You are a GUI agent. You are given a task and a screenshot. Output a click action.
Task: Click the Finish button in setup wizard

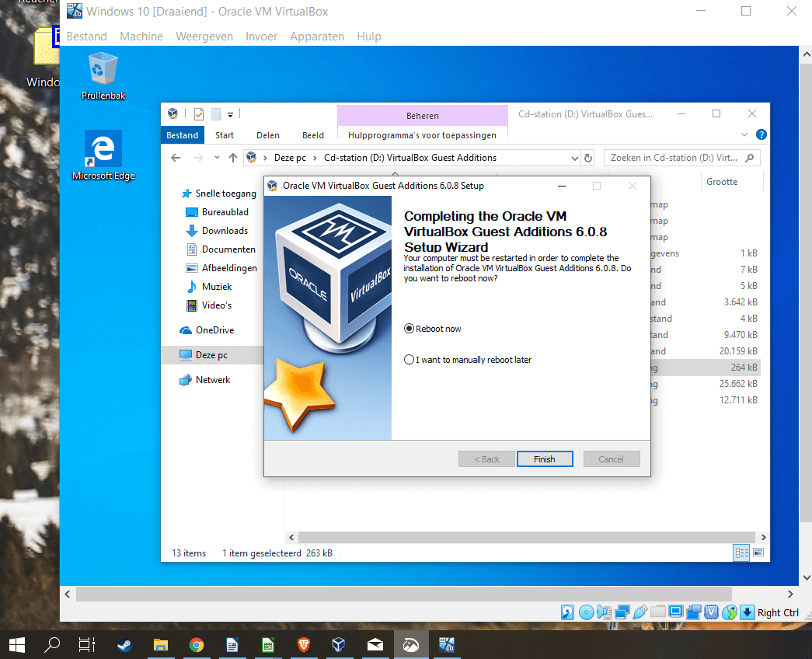(545, 459)
